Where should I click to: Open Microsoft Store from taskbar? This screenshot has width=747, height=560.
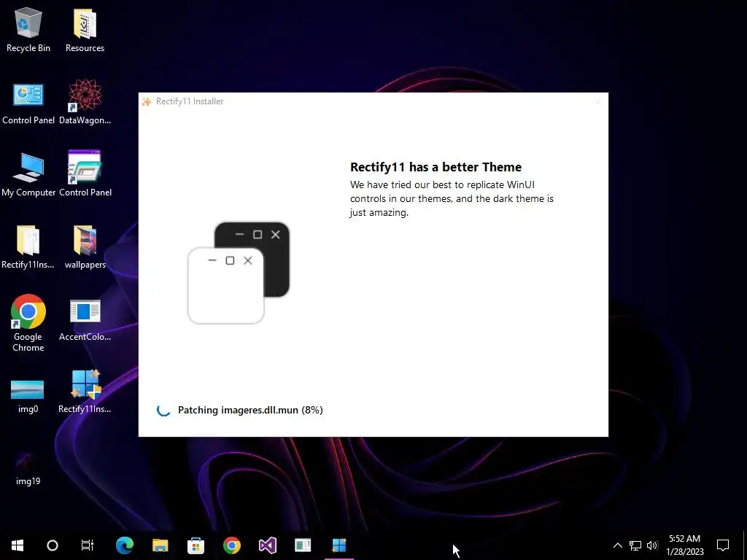coord(196,545)
